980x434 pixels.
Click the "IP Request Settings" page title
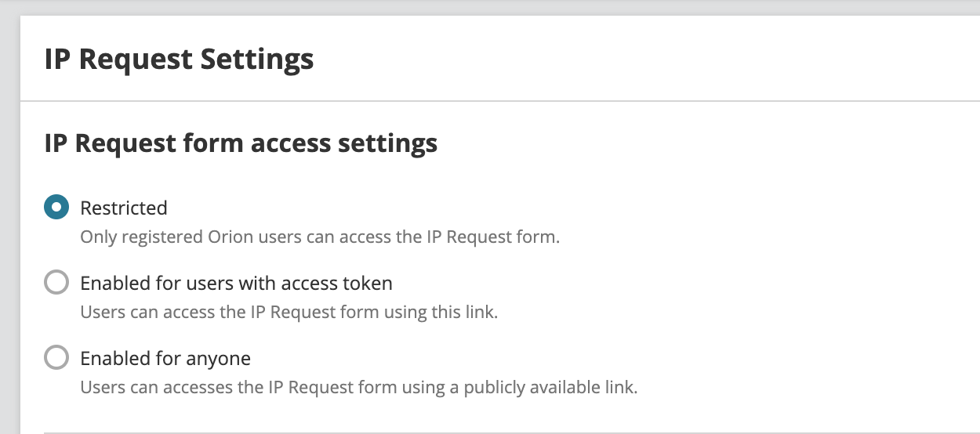click(179, 60)
